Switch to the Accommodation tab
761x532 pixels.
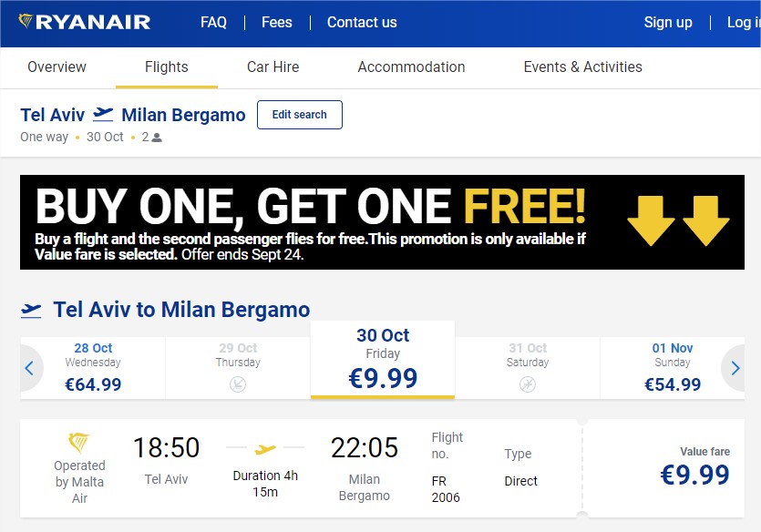[x=411, y=66]
